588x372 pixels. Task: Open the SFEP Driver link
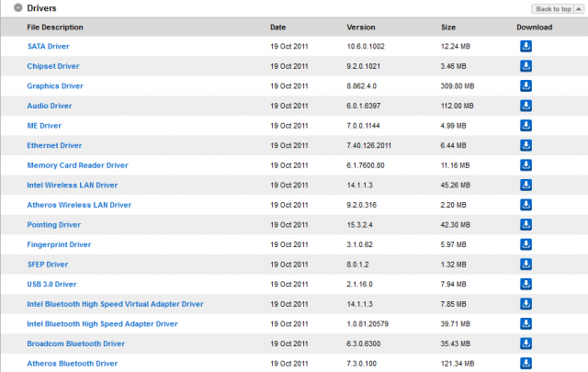[x=48, y=265]
